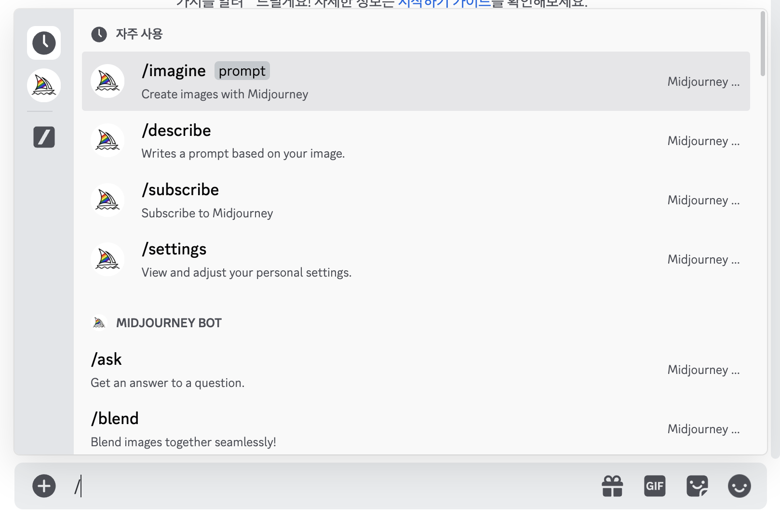Open the emoji picker
This screenshot has width=780, height=532.
click(740, 486)
